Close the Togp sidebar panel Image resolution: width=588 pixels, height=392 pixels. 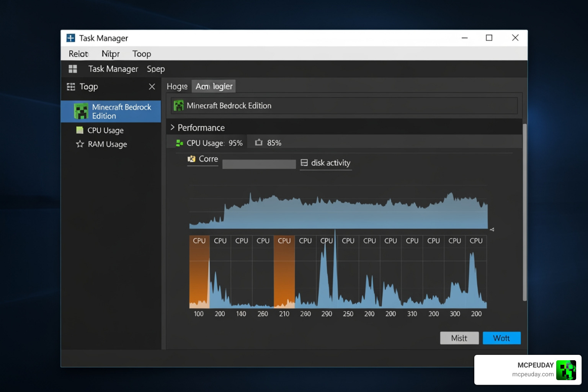tap(152, 87)
